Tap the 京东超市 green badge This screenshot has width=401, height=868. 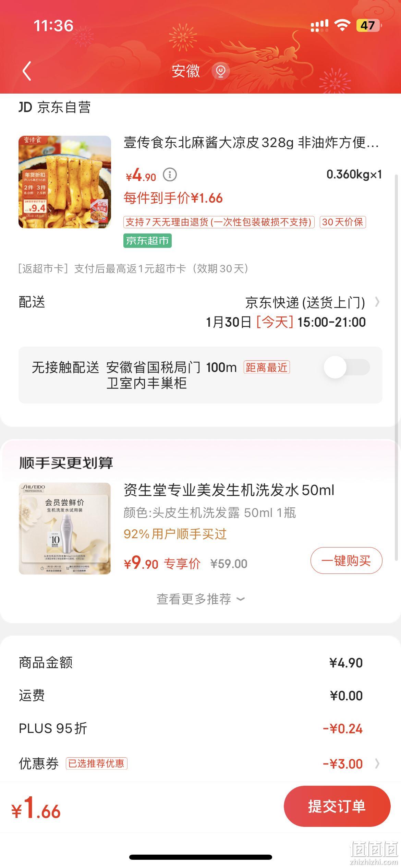pyautogui.click(x=147, y=241)
